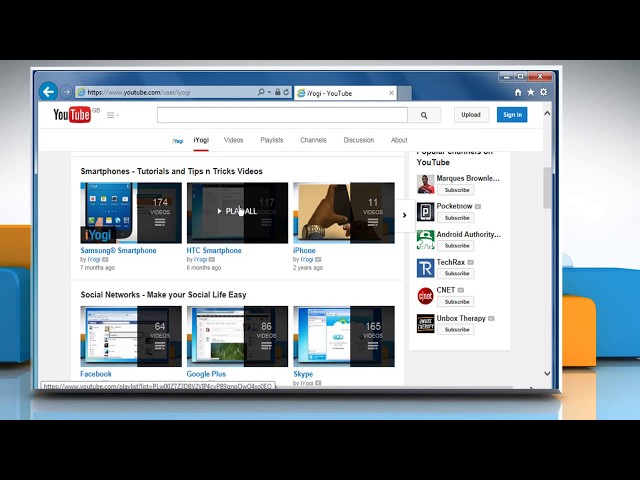Open a new blank browser tab
Viewport: 640px width, 480px height.
404,93
